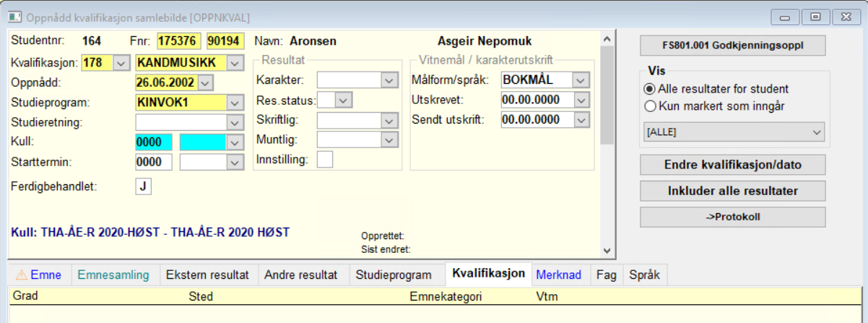Click the Studentnr value 164
Screen dimensions: 868x323
point(92,41)
